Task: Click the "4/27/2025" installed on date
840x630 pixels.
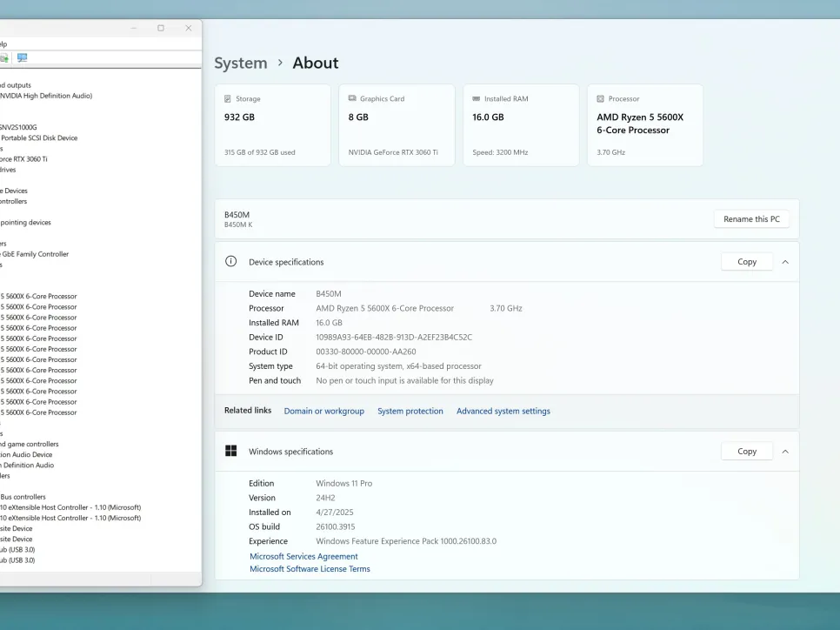Action: (x=335, y=512)
